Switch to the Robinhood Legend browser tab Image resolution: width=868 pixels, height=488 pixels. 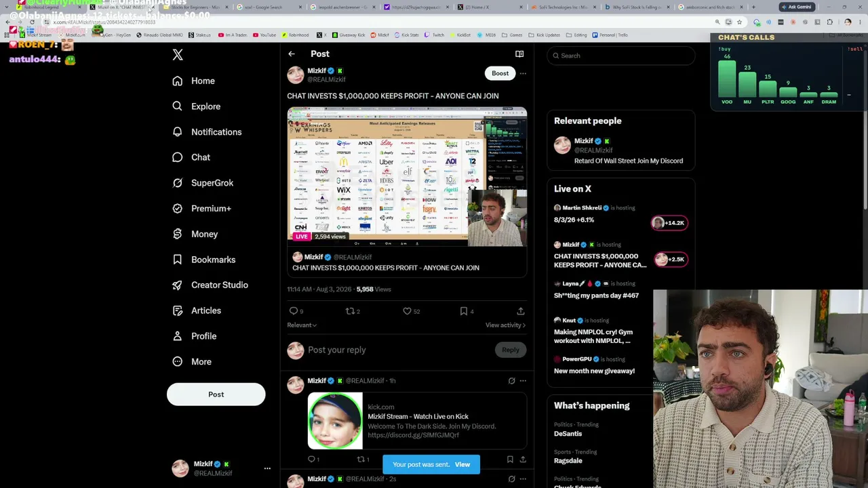(x=49, y=7)
